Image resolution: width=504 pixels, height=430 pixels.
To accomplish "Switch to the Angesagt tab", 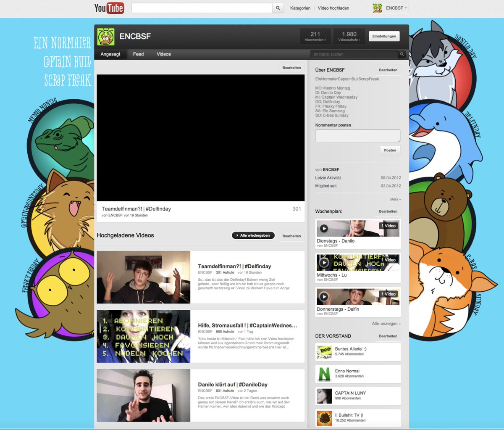I will pyautogui.click(x=110, y=54).
